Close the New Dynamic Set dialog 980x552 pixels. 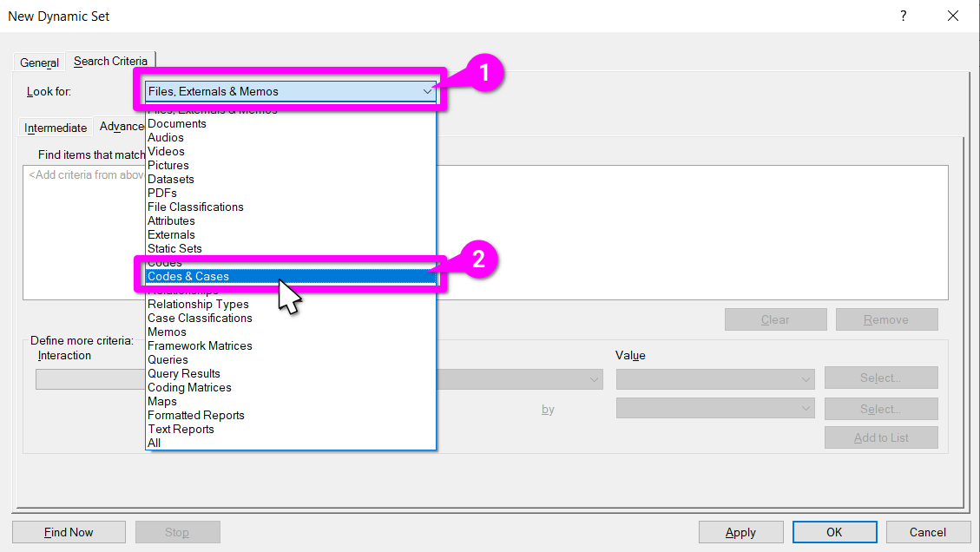point(953,16)
